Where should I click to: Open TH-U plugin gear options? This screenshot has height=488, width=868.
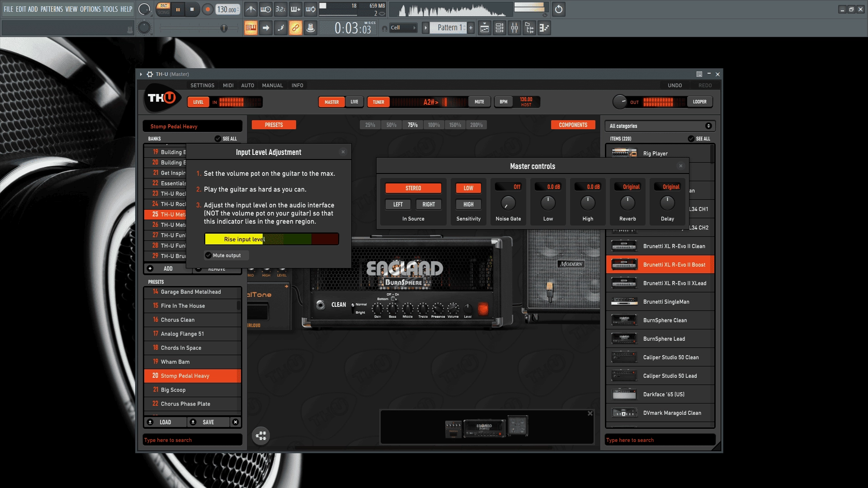coord(150,74)
